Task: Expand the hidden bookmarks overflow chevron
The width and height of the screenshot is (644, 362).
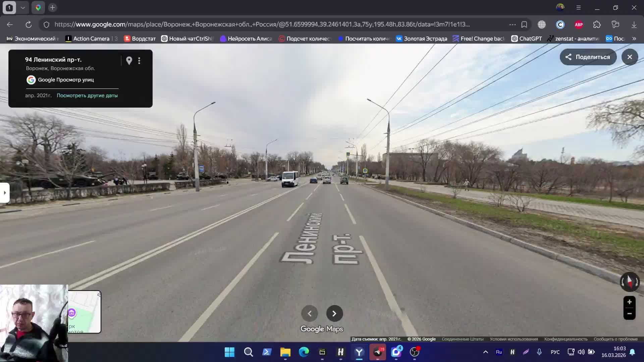Action: click(x=634, y=39)
